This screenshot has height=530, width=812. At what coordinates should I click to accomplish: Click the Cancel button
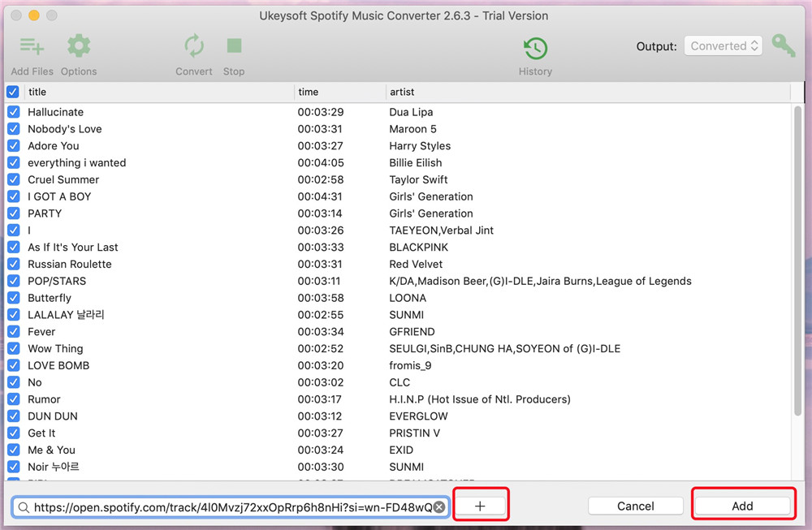tap(636, 506)
